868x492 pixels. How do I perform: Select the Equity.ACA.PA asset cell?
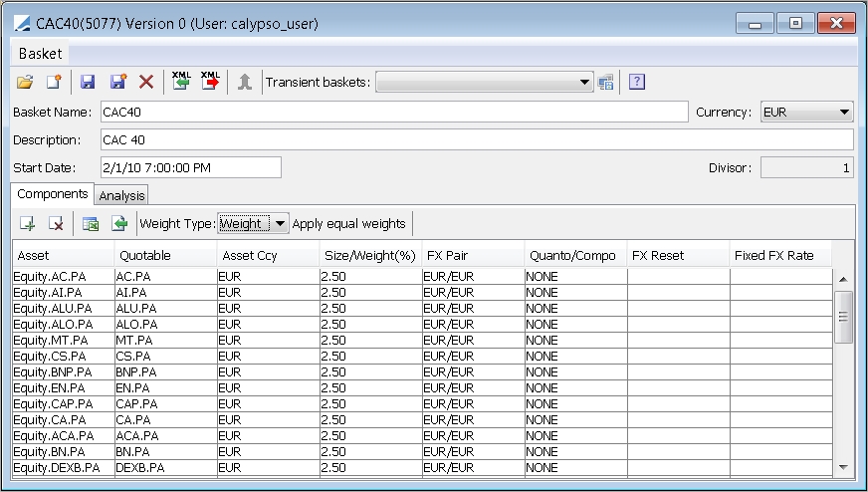pos(63,436)
